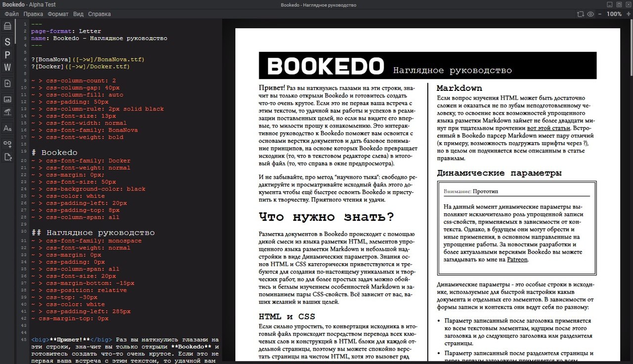Click the add link icon
The image size is (633, 364).
tap(7, 143)
